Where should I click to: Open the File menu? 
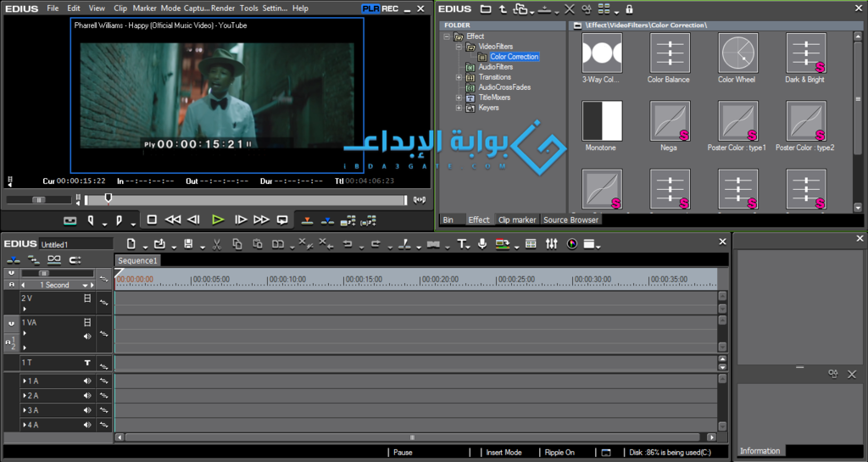click(x=53, y=8)
